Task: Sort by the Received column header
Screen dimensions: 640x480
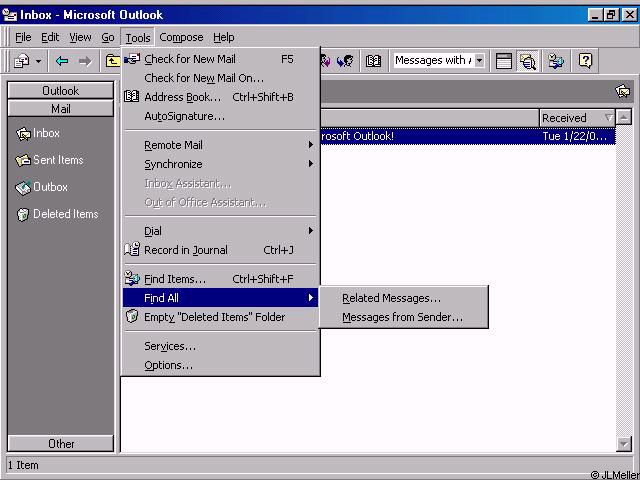Action: (x=577, y=118)
